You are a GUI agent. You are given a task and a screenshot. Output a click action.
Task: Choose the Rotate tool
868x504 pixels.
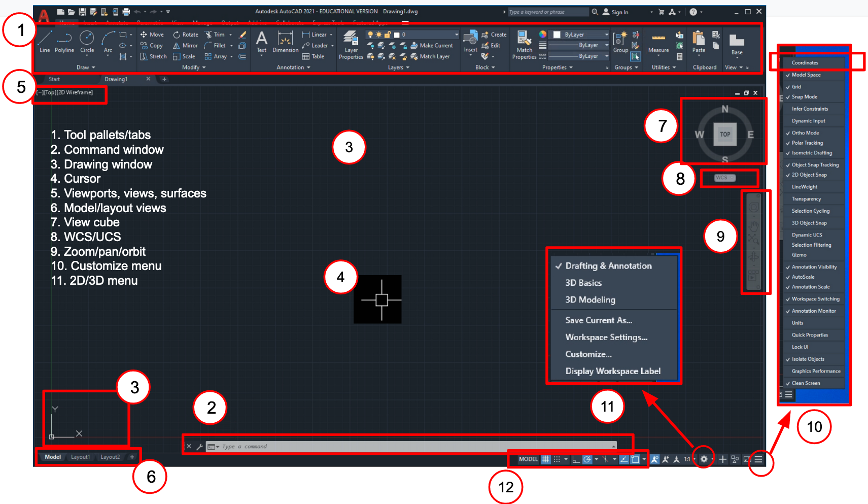[186, 35]
